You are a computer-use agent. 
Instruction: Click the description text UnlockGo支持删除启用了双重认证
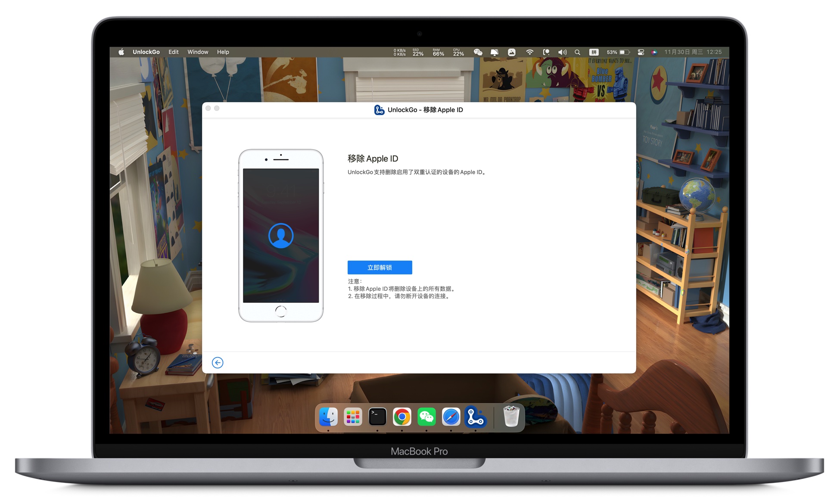(x=417, y=172)
